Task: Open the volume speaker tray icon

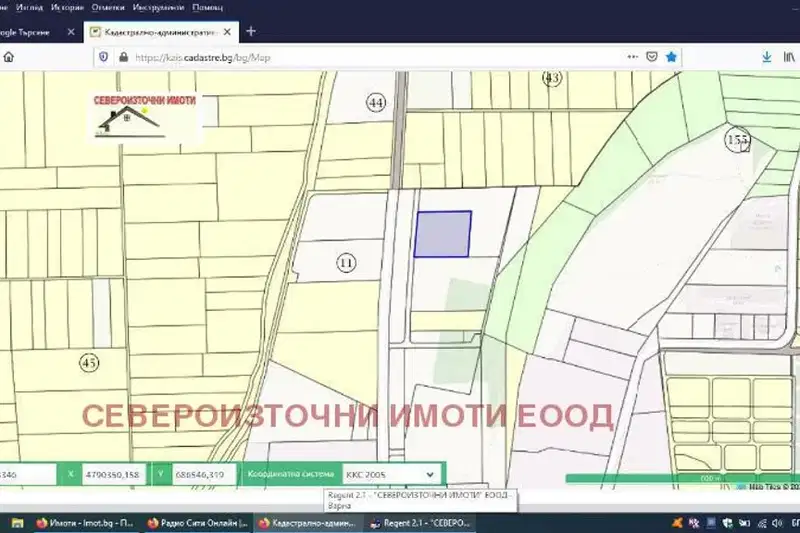Action: (777, 523)
